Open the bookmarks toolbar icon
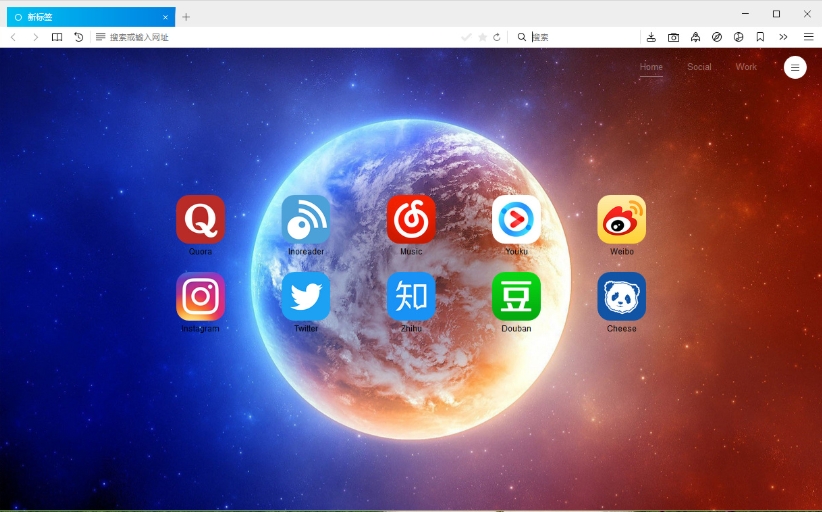This screenshot has width=822, height=512. tap(760, 37)
